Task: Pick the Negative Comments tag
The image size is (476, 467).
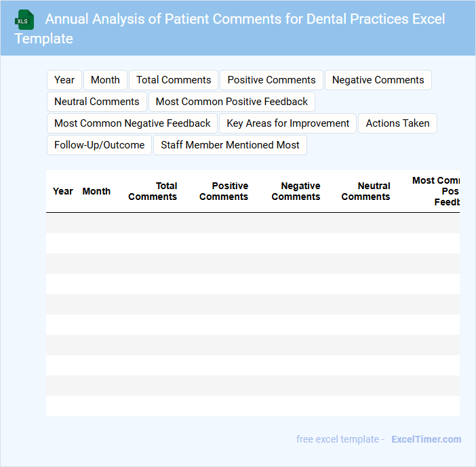Action: [x=378, y=80]
